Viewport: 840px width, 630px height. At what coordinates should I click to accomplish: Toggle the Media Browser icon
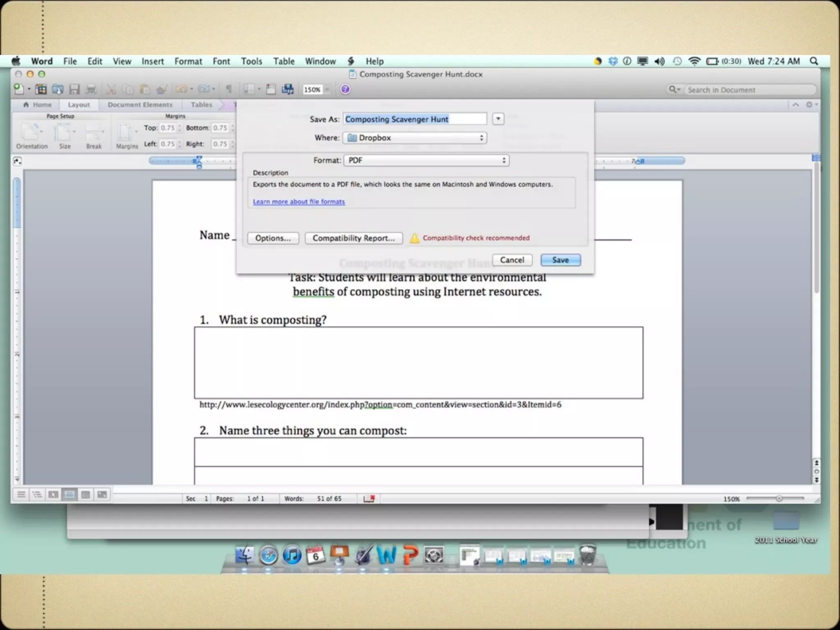pos(288,89)
